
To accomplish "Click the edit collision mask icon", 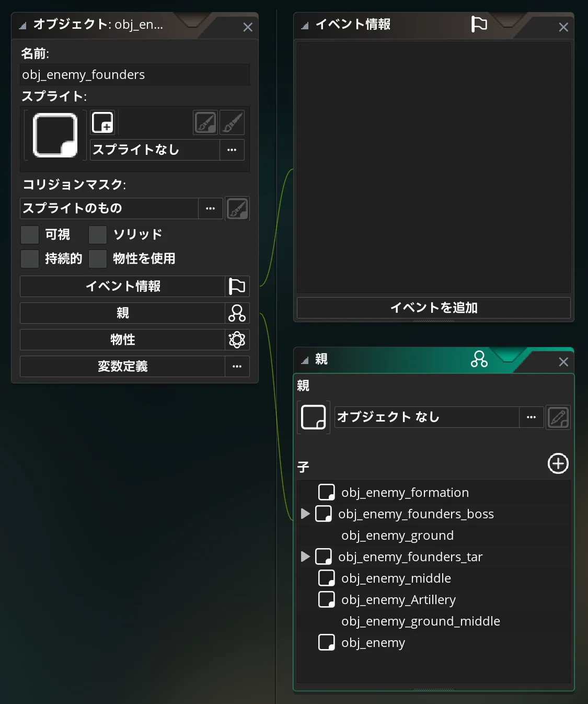I will pos(237,209).
